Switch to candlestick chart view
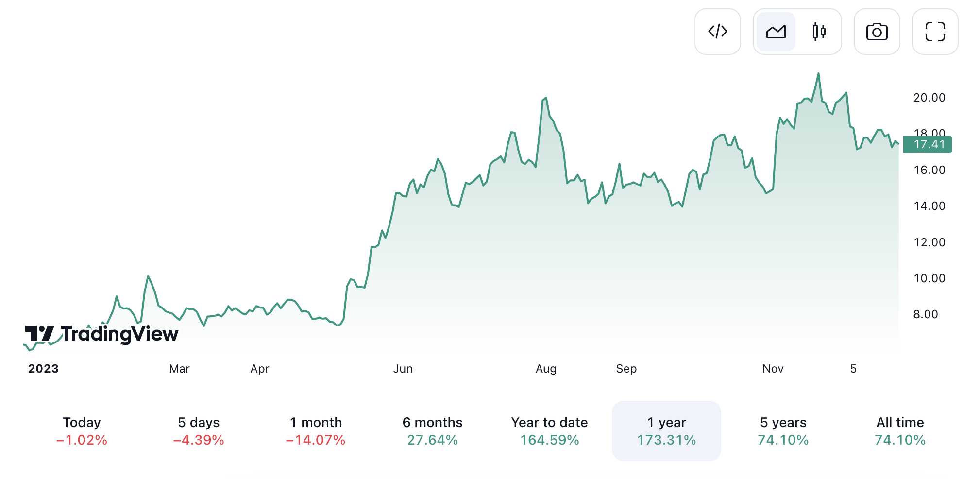 pyautogui.click(x=819, y=32)
